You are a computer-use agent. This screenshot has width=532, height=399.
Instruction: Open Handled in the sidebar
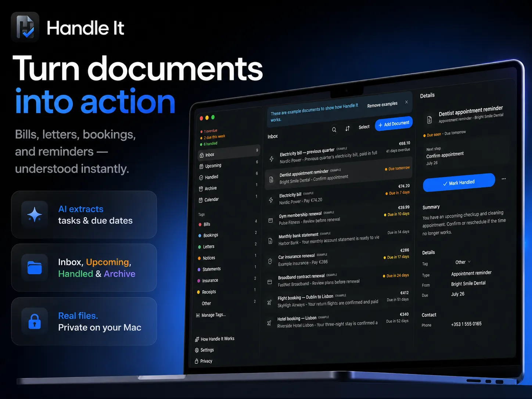point(229,176)
